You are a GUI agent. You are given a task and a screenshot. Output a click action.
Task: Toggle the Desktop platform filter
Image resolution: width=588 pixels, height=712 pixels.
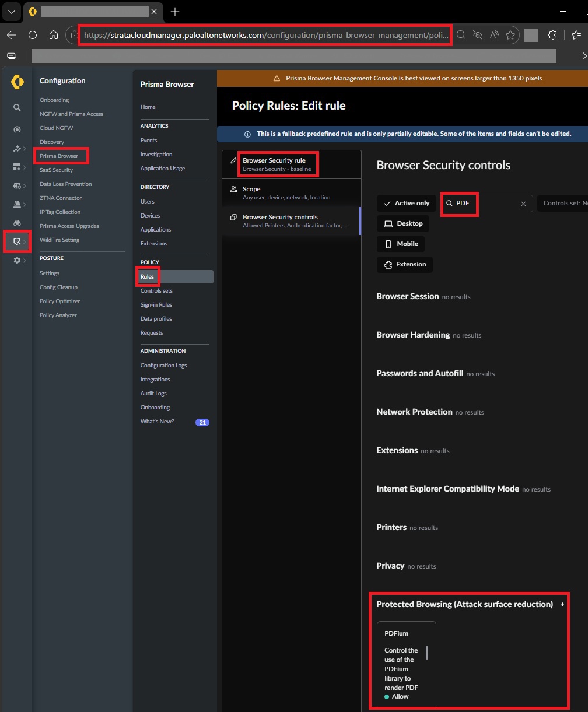tap(403, 223)
